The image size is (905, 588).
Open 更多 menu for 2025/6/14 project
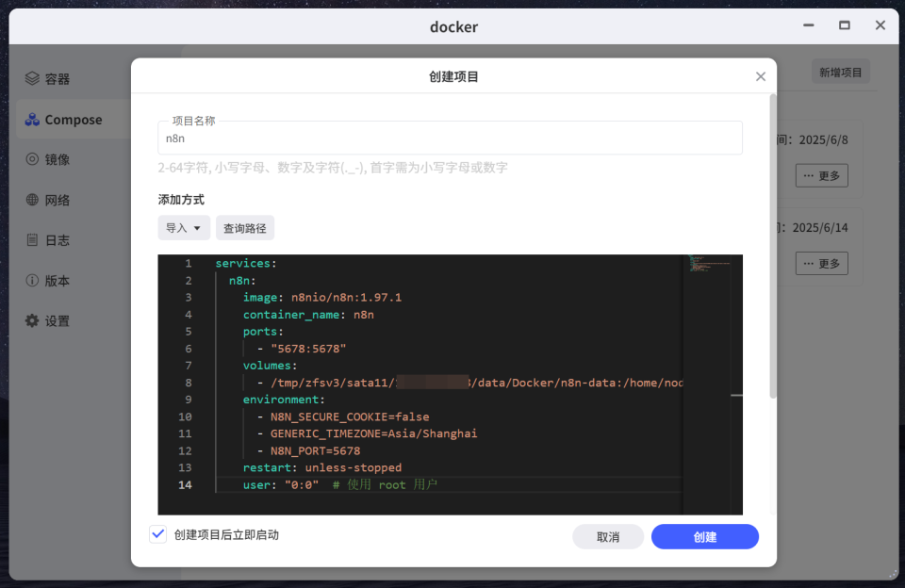821,263
